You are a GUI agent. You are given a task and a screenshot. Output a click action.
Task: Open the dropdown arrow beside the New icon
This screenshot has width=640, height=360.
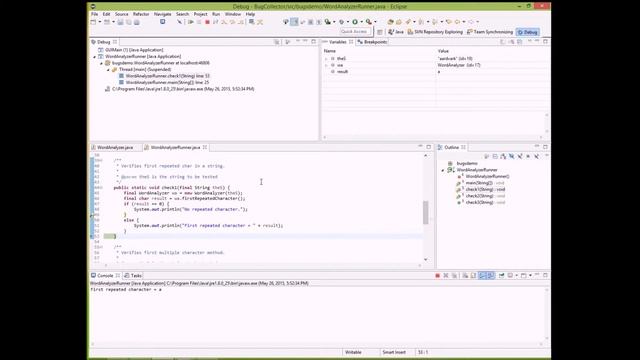(x=100, y=22)
